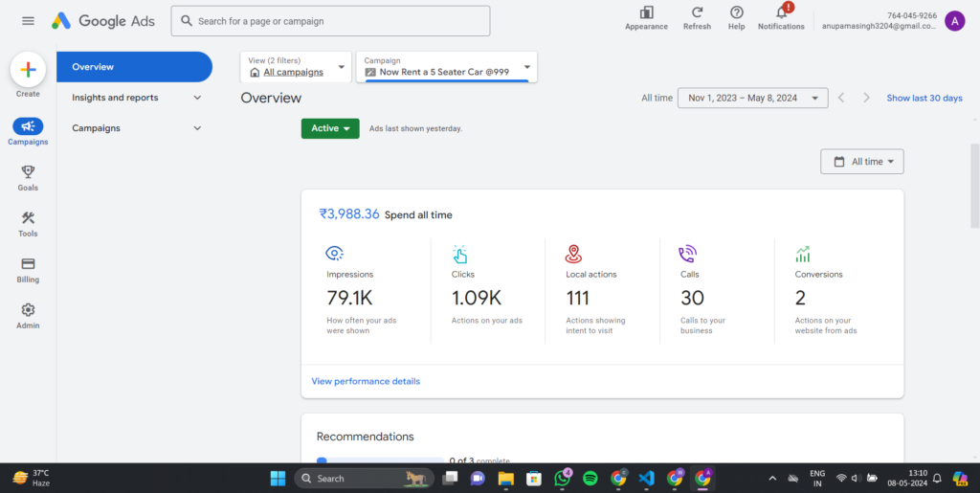Click View performance details link

point(366,381)
